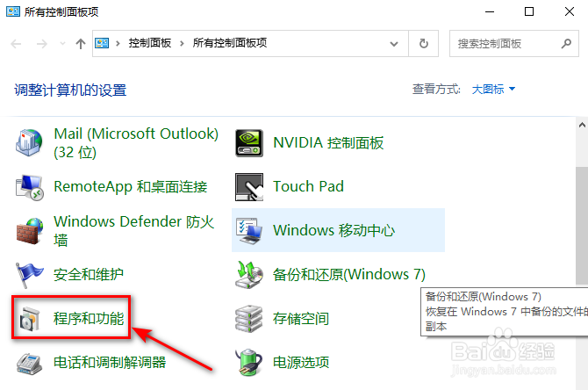
Task: Open the 电话和调制解调器 telephone icon
Action: 29,363
